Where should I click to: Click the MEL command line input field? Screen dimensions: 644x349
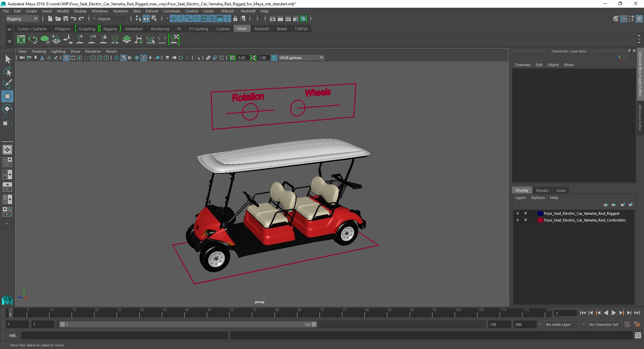[125, 335]
